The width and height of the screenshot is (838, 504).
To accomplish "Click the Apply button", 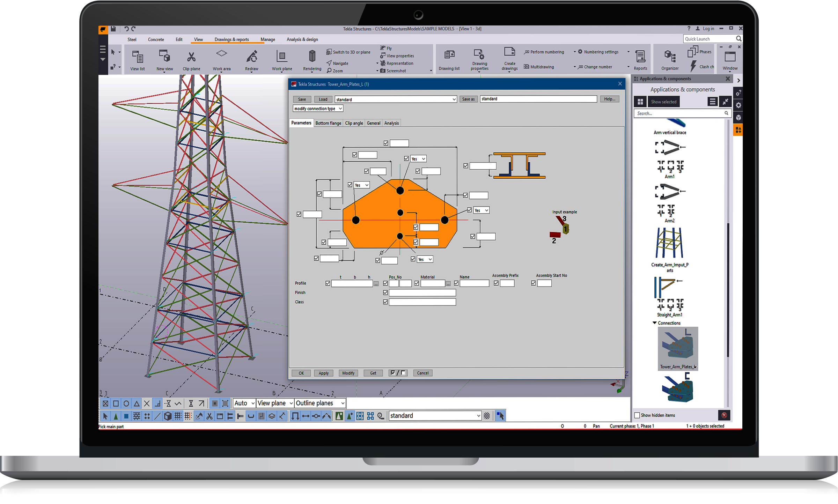I will pos(323,373).
